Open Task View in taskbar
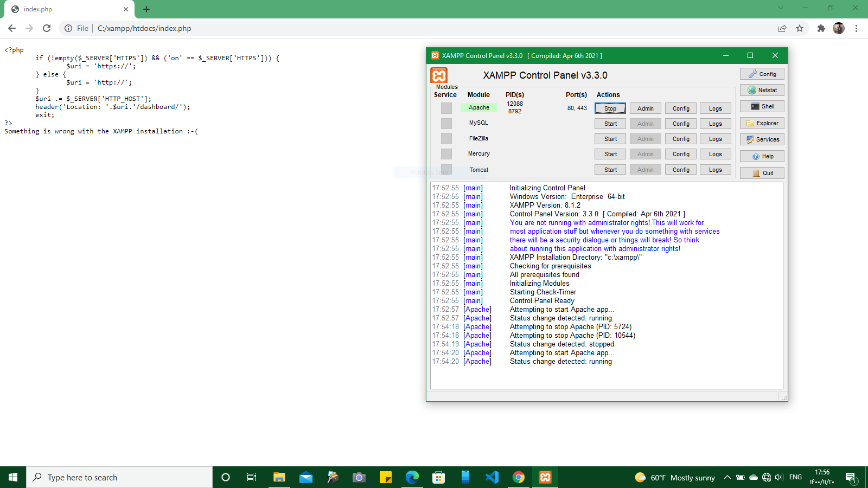 click(252, 477)
